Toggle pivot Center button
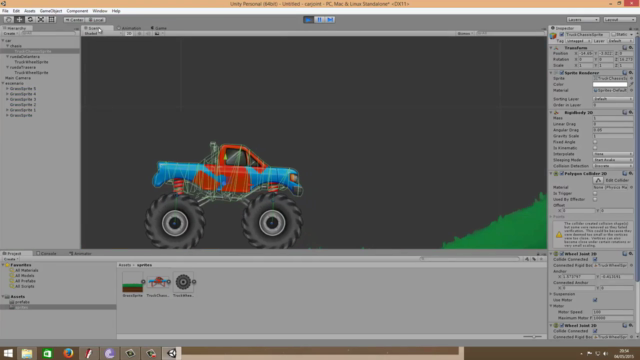640x360 pixels. [74, 20]
